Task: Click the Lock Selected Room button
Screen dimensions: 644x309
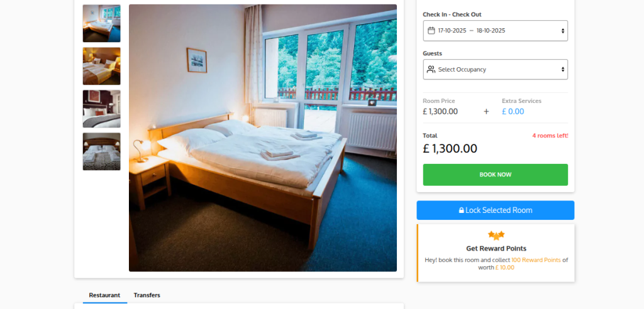Action: [x=496, y=210]
